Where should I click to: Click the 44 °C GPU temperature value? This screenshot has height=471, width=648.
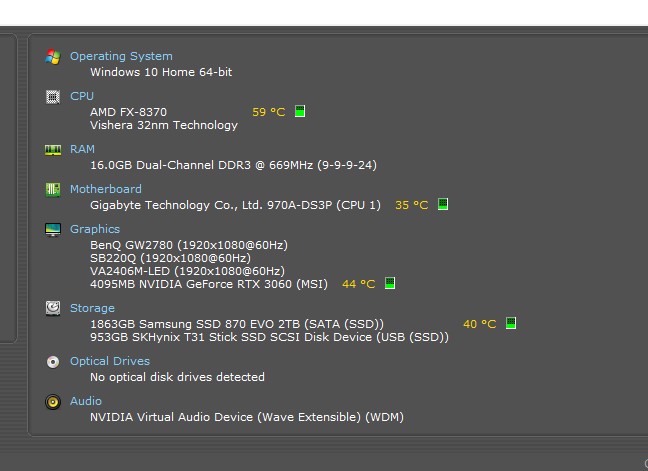coord(359,284)
